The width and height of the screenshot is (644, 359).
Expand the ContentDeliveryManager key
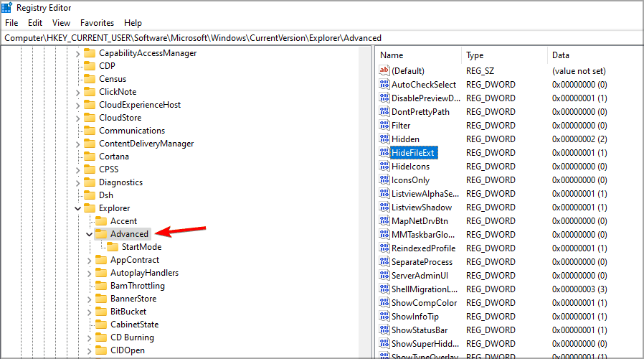77,144
